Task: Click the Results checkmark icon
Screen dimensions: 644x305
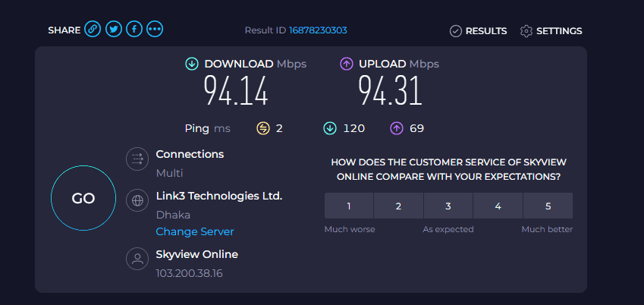Action: coord(456,31)
